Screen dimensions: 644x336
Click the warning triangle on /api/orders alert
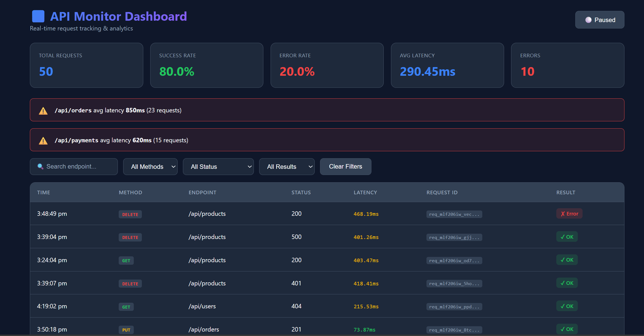click(43, 110)
